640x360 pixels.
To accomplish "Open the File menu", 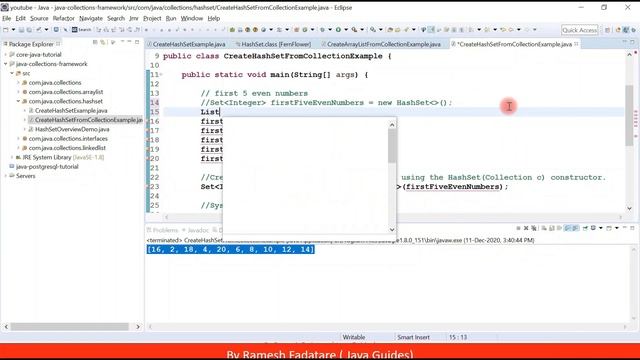I will pyautogui.click(x=7, y=18).
